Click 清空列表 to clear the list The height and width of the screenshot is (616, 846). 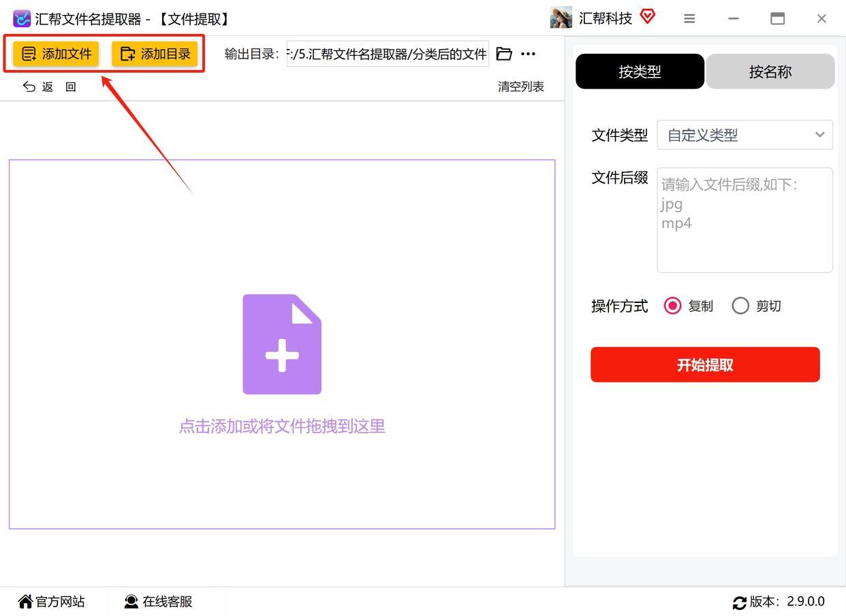click(520, 86)
